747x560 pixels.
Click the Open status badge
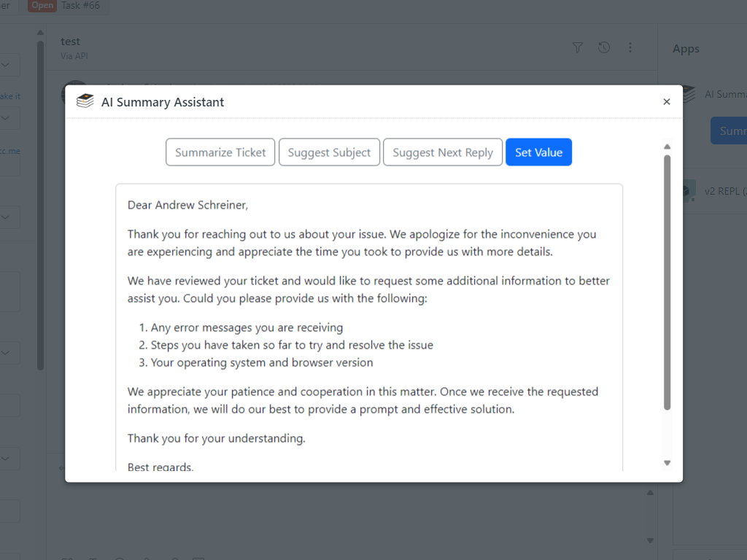tap(42, 6)
